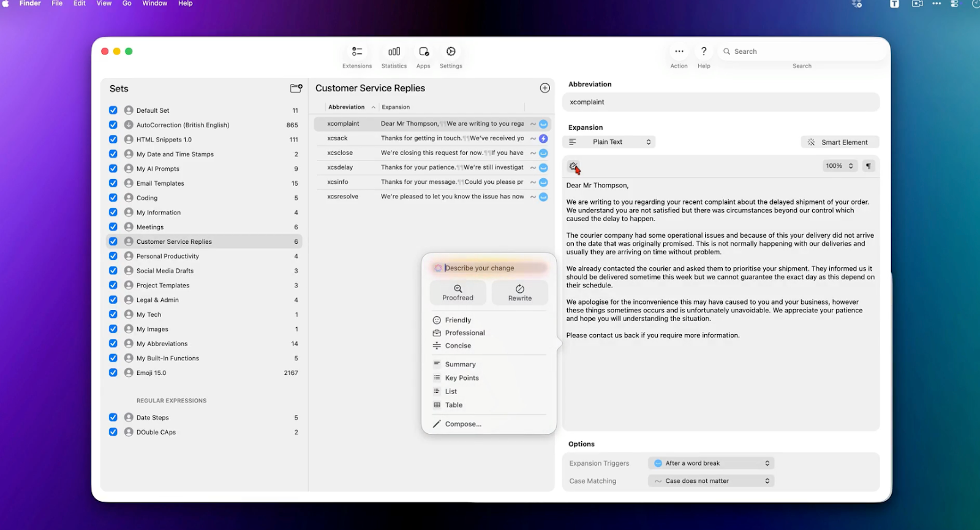
Task: Sort by the Abbreviation column header
Action: [x=347, y=107]
